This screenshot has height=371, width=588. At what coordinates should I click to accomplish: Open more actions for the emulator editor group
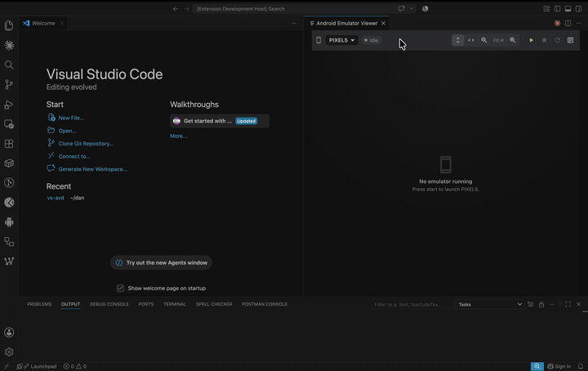[x=579, y=23]
